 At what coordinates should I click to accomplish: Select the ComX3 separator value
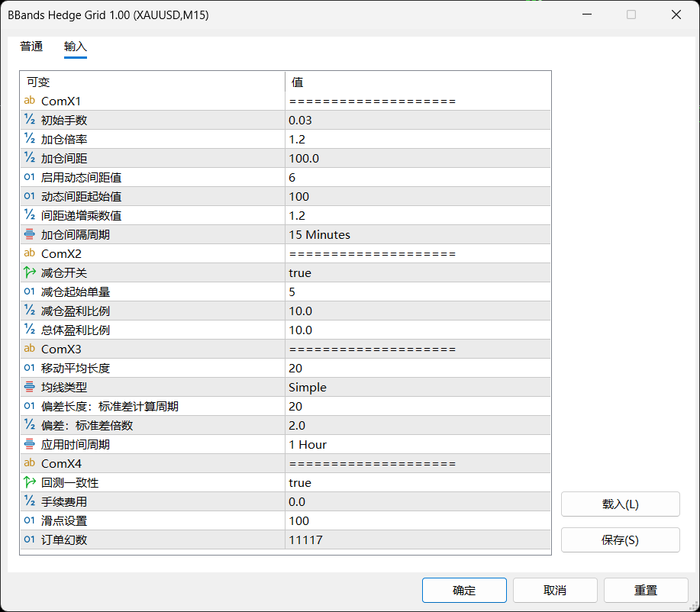pos(418,349)
